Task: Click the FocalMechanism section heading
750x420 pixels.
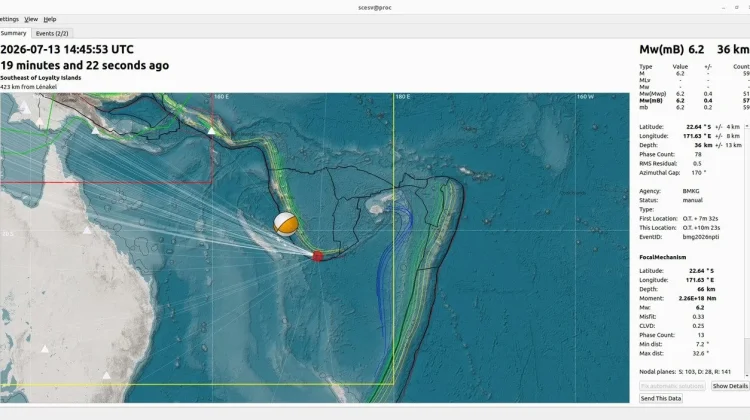Action: 662,257
